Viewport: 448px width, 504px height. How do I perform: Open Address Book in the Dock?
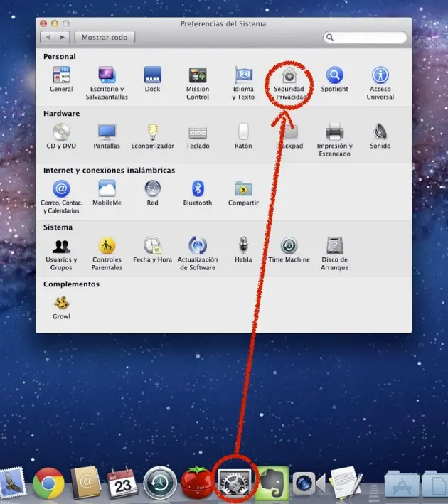click(x=85, y=482)
